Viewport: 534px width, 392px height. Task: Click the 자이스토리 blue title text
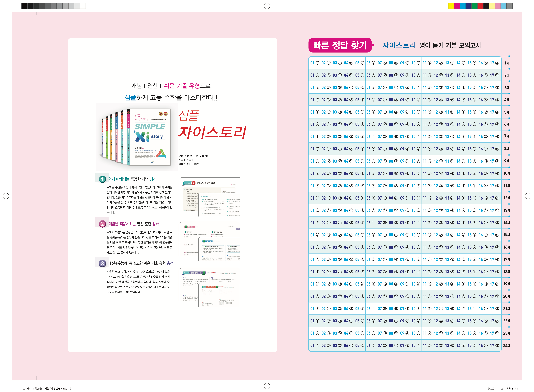[x=399, y=45]
